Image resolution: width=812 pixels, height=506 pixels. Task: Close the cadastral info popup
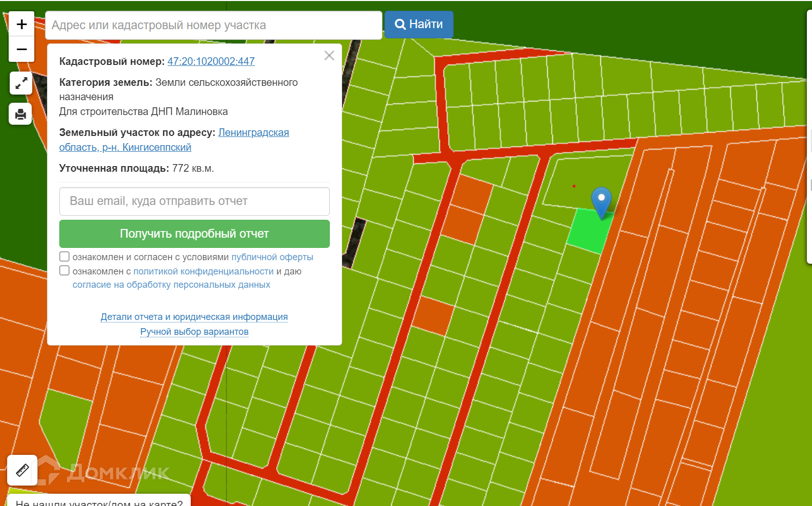(x=329, y=56)
